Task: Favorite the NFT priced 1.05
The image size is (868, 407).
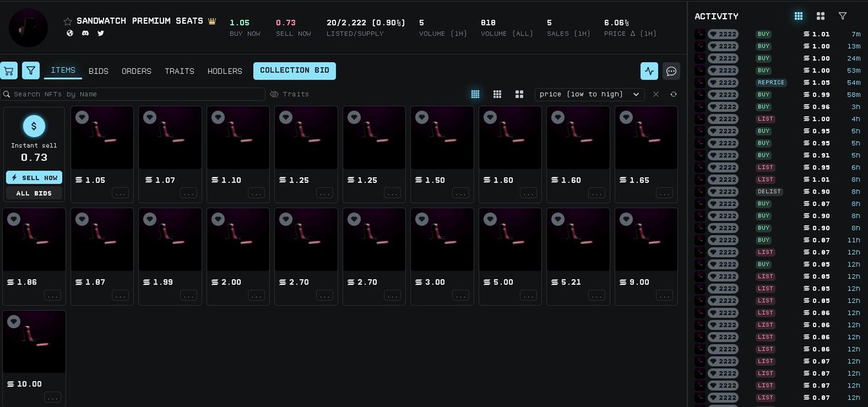Action: 82,117
